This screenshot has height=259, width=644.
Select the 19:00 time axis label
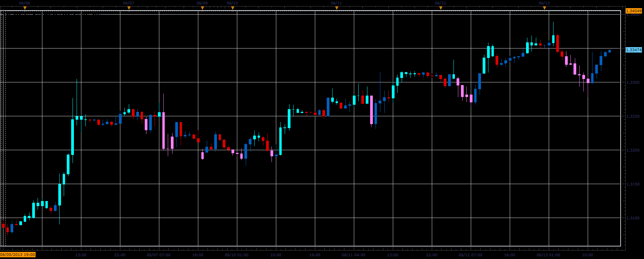315,255
